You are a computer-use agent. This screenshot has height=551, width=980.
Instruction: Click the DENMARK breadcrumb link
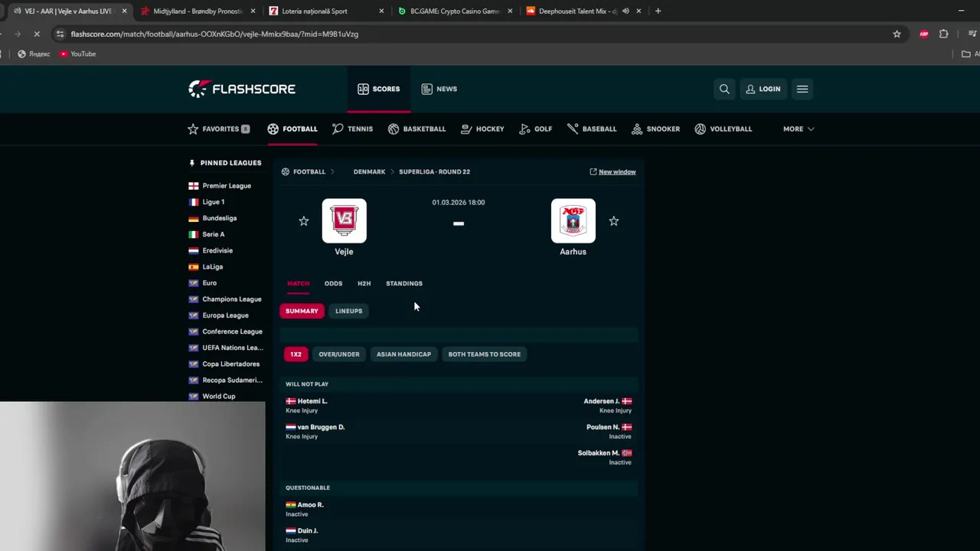point(369,171)
